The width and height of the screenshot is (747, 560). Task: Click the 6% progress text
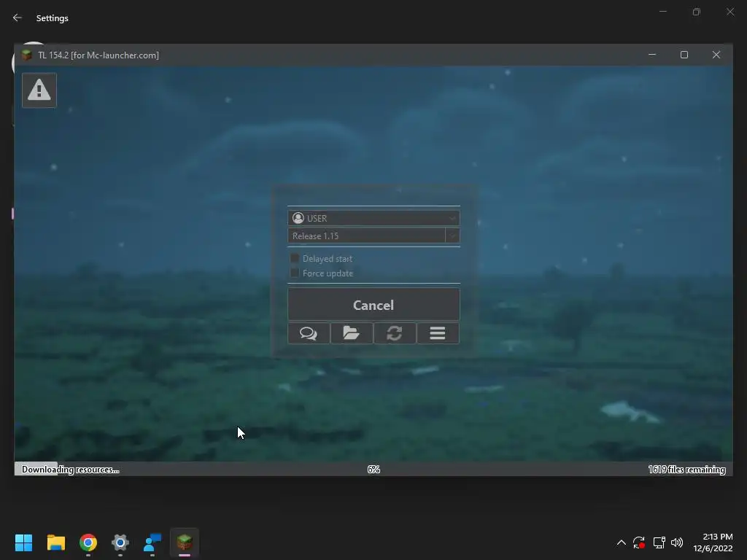click(x=373, y=470)
